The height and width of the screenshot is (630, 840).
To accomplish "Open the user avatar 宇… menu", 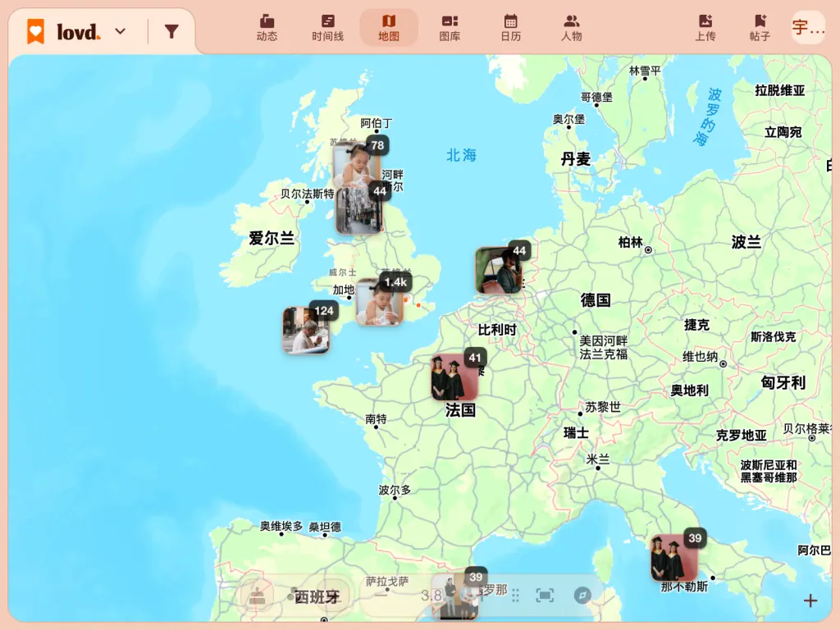I will tap(808, 27).
